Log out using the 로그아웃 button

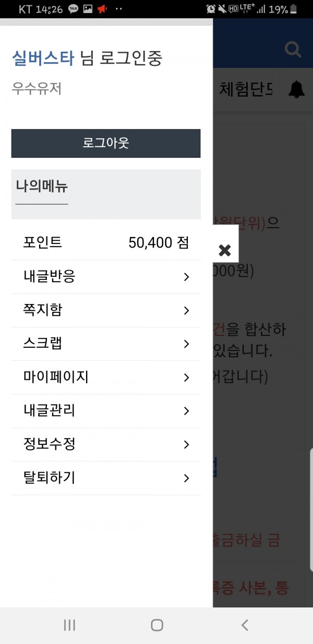coord(106,143)
